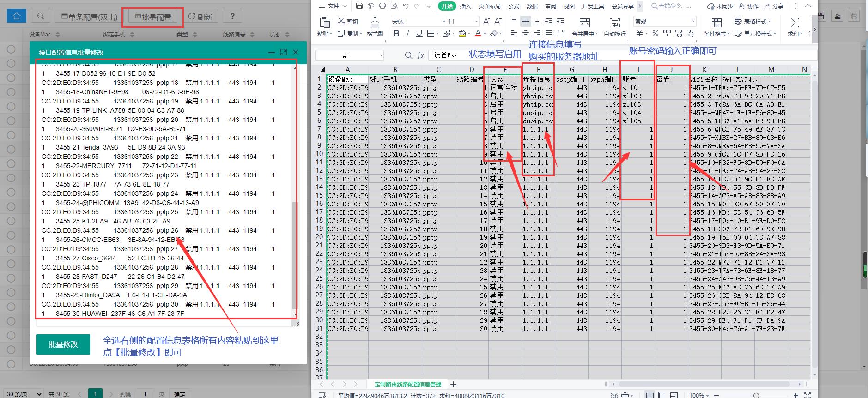Image resolution: width=868 pixels, height=398 pixels.
Task: Click the Paste clipboard icon
Action: point(325,22)
